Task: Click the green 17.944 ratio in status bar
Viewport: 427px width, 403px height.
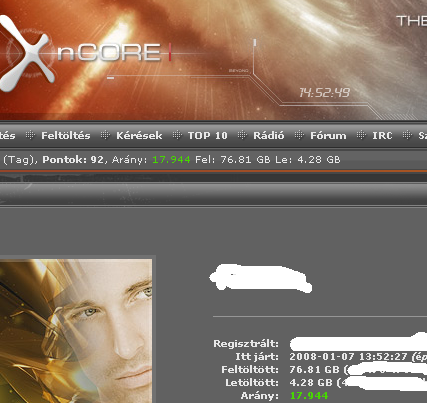Action: 171,160
